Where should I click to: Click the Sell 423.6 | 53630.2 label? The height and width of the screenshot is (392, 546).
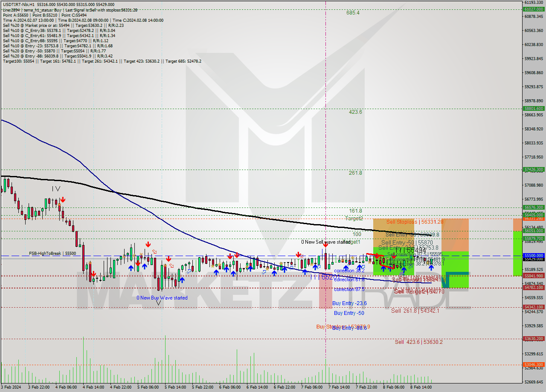(418, 342)
